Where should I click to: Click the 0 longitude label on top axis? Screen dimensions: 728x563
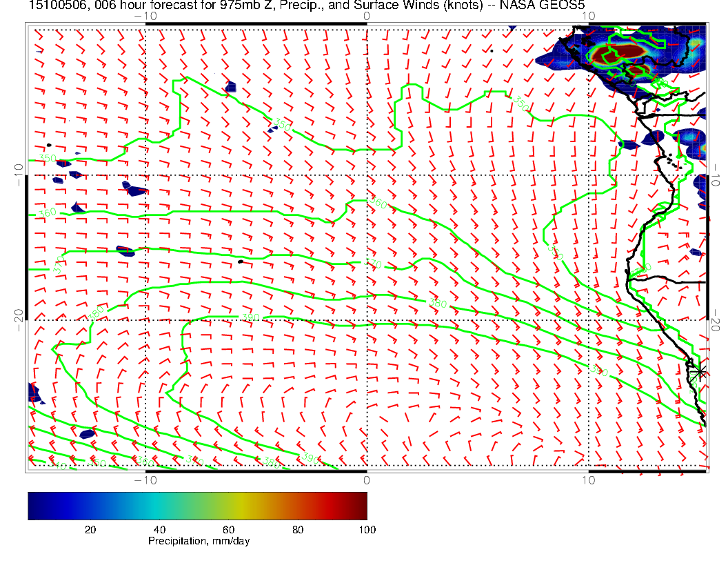pos(366,15)
